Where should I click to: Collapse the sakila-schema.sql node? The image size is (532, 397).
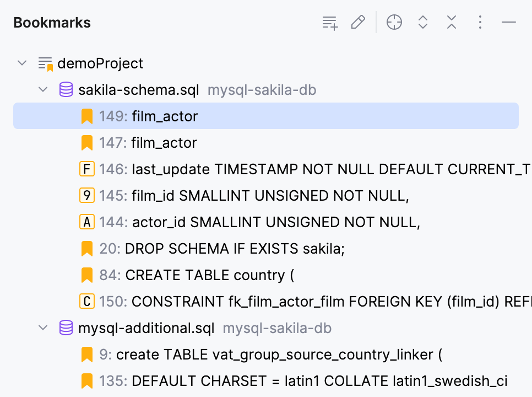[x=43, y=89]
